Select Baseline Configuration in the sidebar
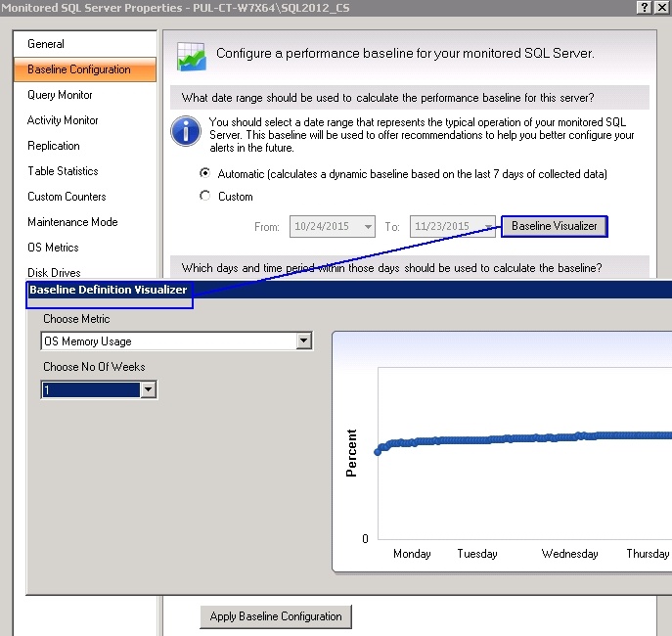 tap(85, 69)
